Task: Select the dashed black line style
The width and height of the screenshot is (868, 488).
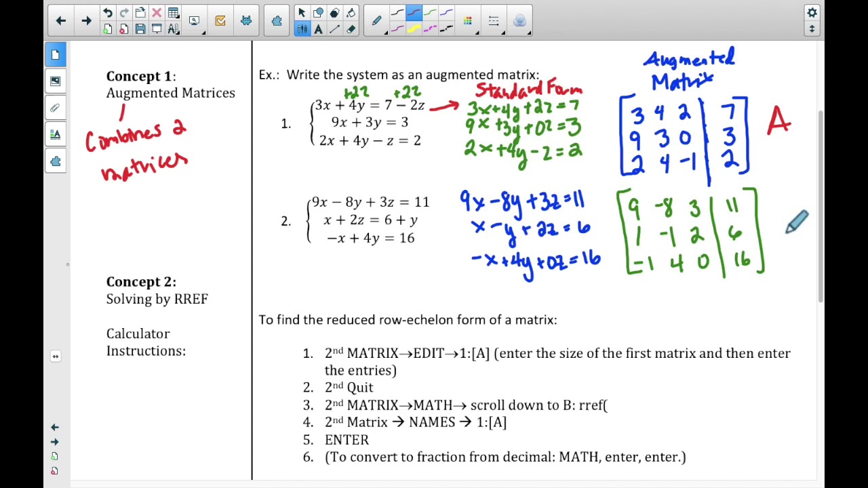Action: pos(446,29)
